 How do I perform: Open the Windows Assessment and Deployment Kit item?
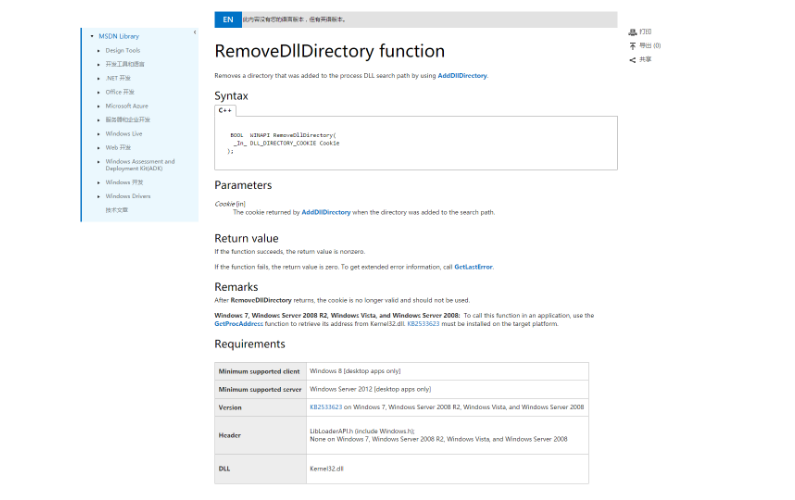(x=139, y=165)
